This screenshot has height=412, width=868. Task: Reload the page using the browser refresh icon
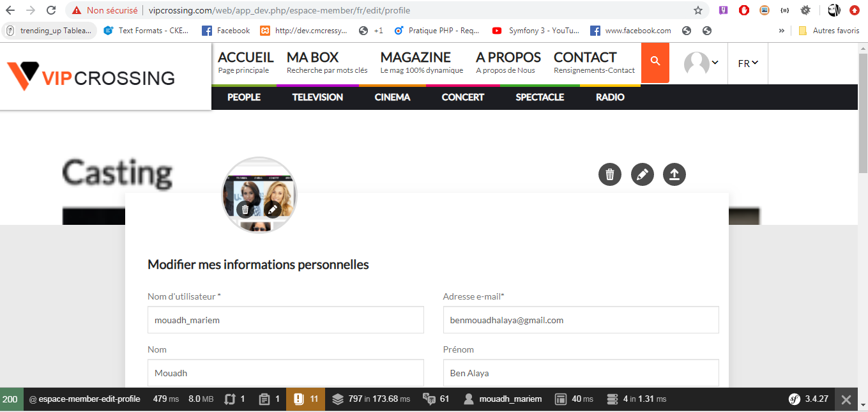pyautogui.click(x=52, y=10)
